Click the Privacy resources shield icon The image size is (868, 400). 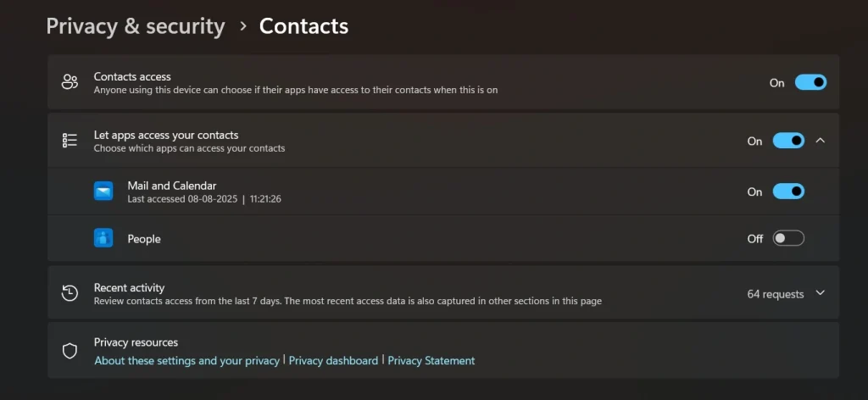click(70, 351)
